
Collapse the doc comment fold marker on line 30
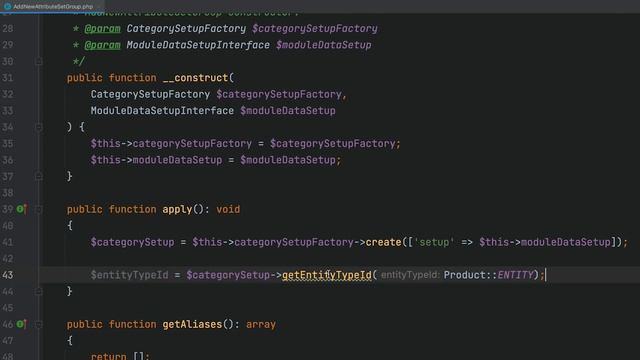click(38, 62)
